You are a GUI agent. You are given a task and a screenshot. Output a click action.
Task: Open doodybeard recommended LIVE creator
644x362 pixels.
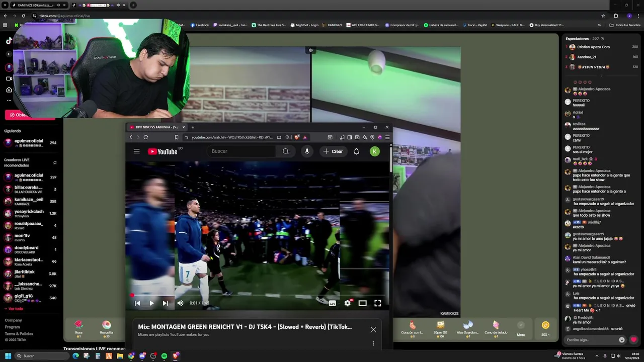point(30,249)
